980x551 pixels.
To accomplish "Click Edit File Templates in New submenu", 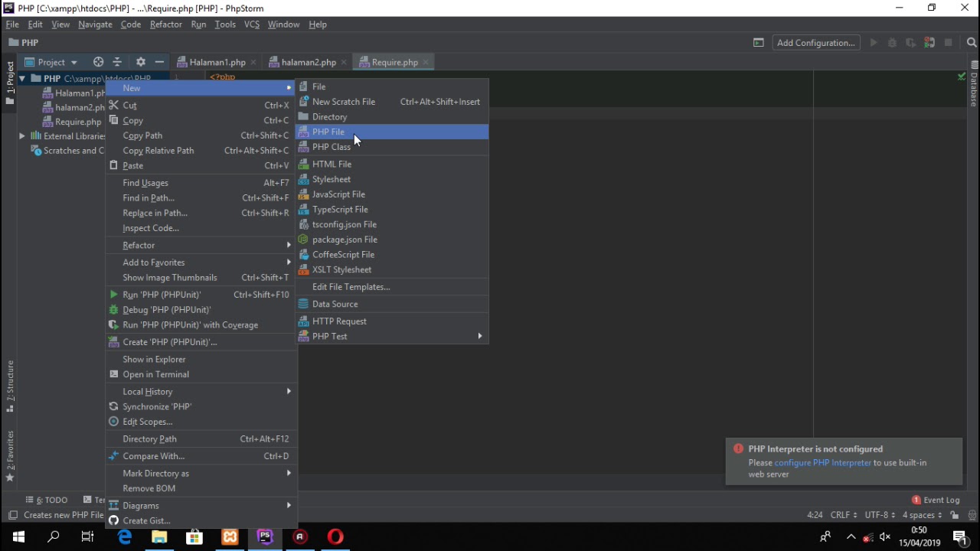I will coord(392,287).
